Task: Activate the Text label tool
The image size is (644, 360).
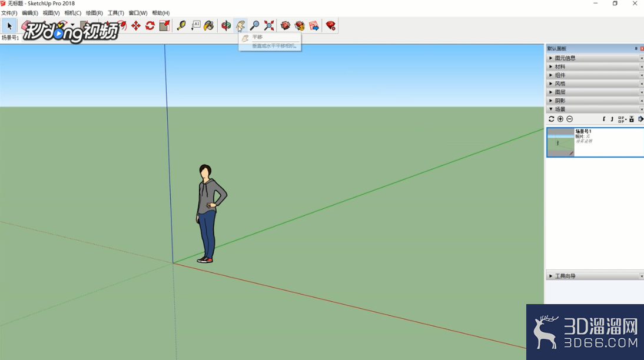Action: pyautogui.click(x=195, y=26)
